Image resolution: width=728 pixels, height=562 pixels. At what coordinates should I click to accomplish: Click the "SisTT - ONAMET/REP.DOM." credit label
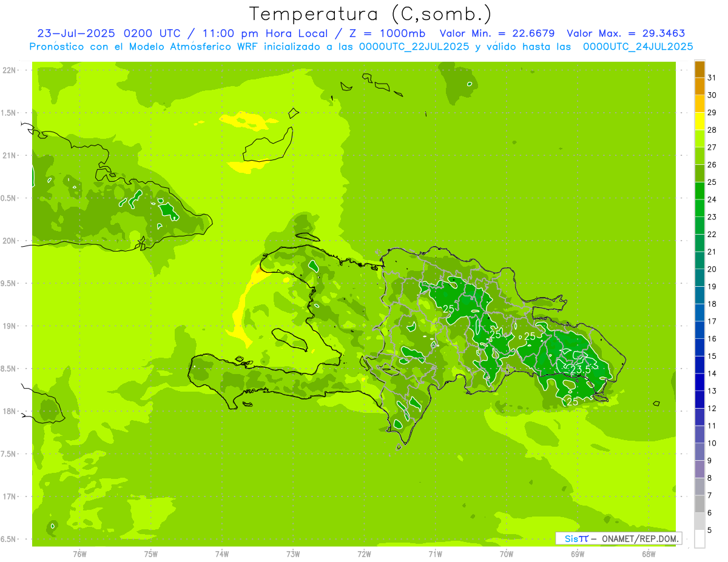pyautogui.click(x=619, y=538)
